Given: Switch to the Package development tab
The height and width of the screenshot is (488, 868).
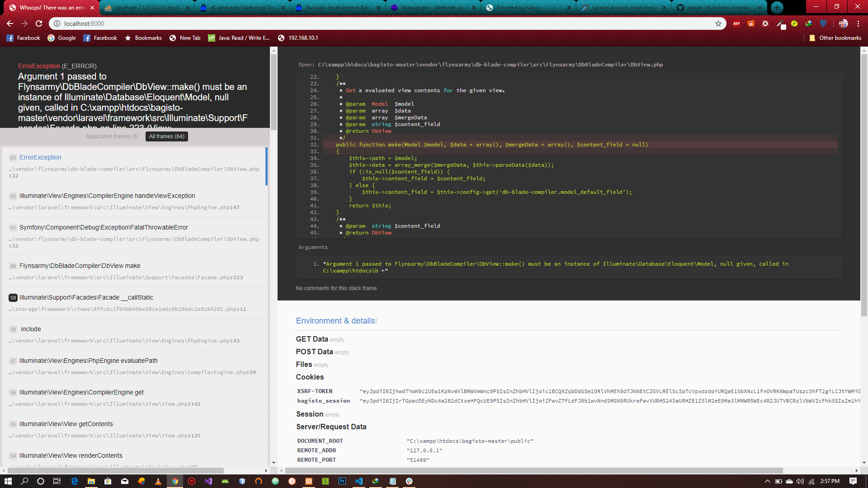Looking at the screenshot, I should tap(337, 8).
